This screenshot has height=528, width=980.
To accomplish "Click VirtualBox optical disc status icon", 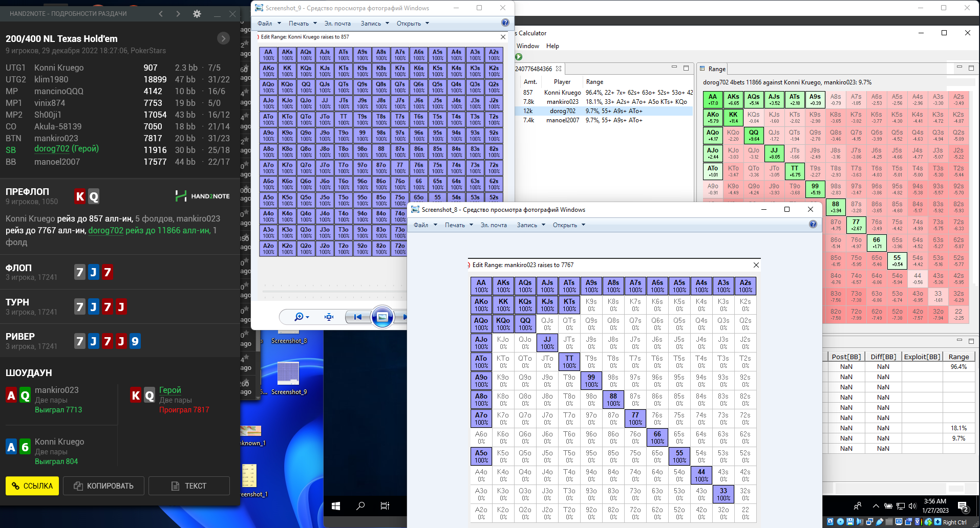I will tap(840, 522).
